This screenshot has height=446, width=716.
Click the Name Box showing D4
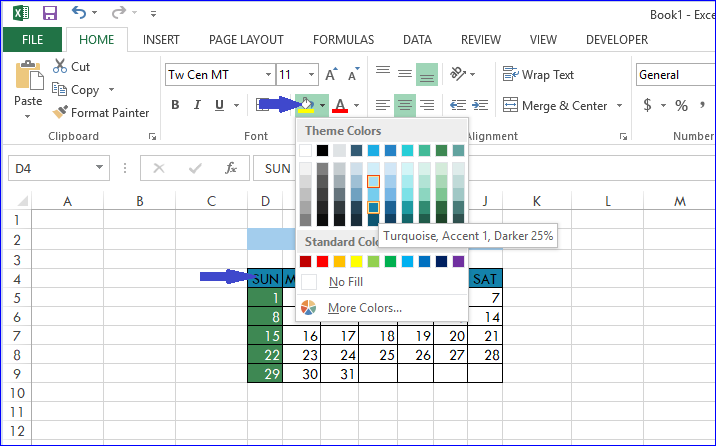[x=58, y=168]
